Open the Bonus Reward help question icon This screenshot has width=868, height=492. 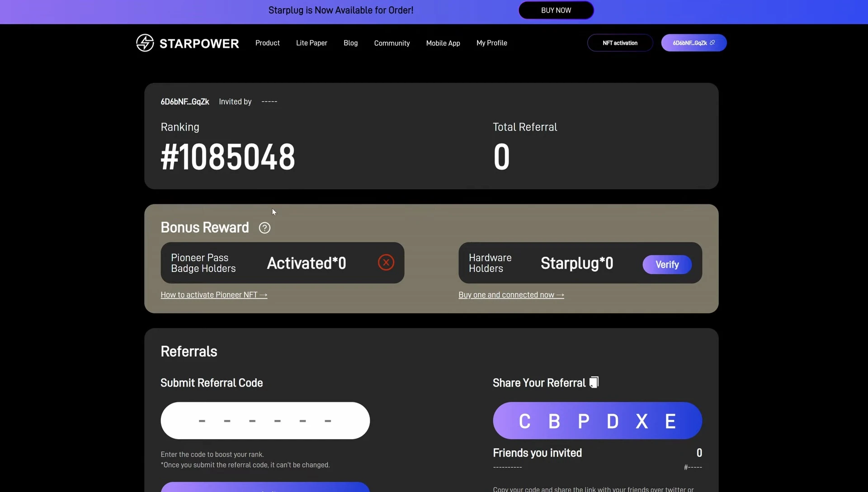(264, 228)
